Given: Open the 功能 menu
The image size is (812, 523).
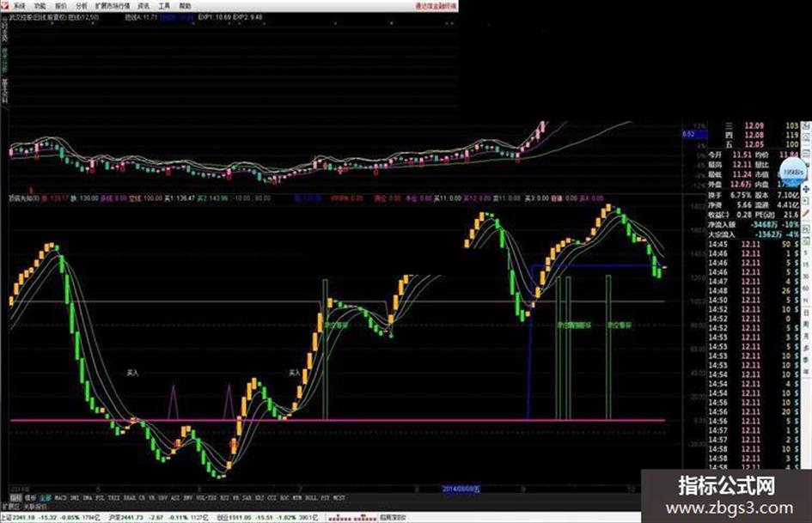Looking at the screenshot, I should coord(40,6).
